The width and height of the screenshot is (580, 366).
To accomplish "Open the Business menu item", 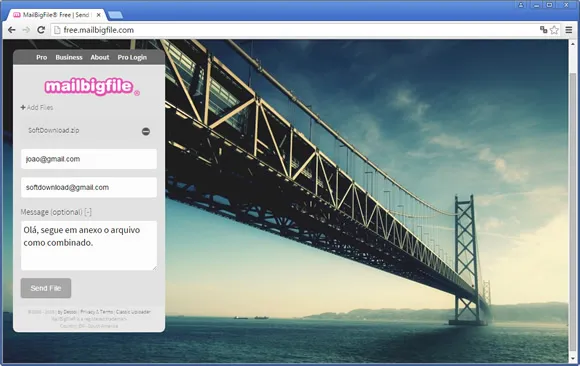I will click(x=69, y=57).
